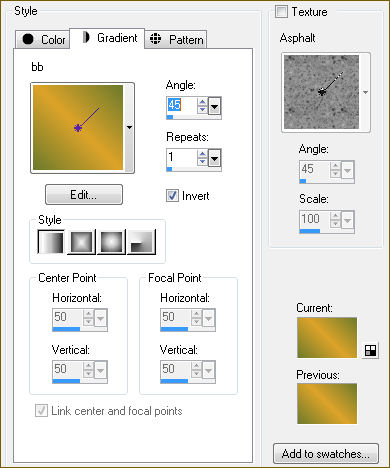
Task: Select the rectangular gradient style icon
Action: [x=81, y=242]
